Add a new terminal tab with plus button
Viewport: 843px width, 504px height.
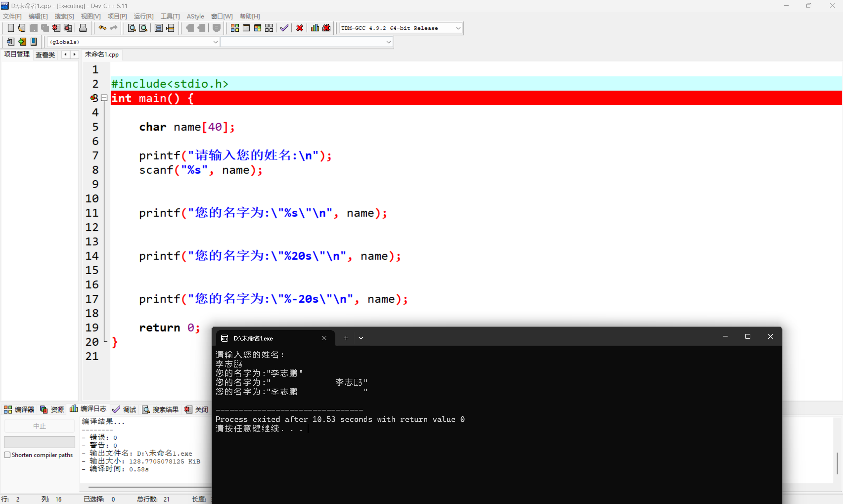346,338
